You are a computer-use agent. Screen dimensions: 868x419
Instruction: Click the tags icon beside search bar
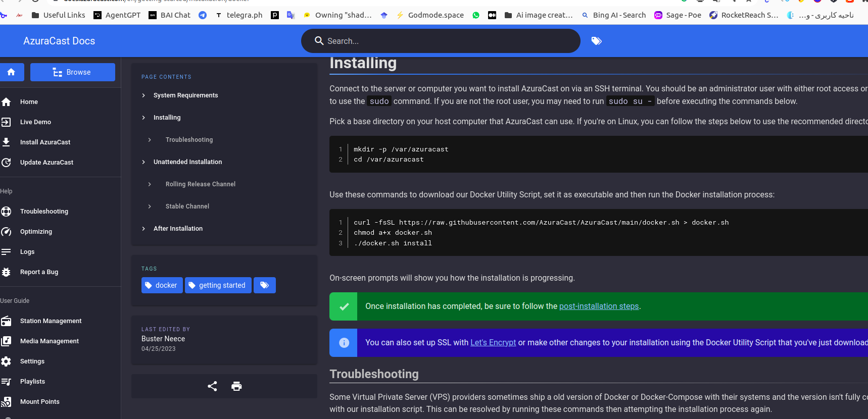click(x=597, y=41)
